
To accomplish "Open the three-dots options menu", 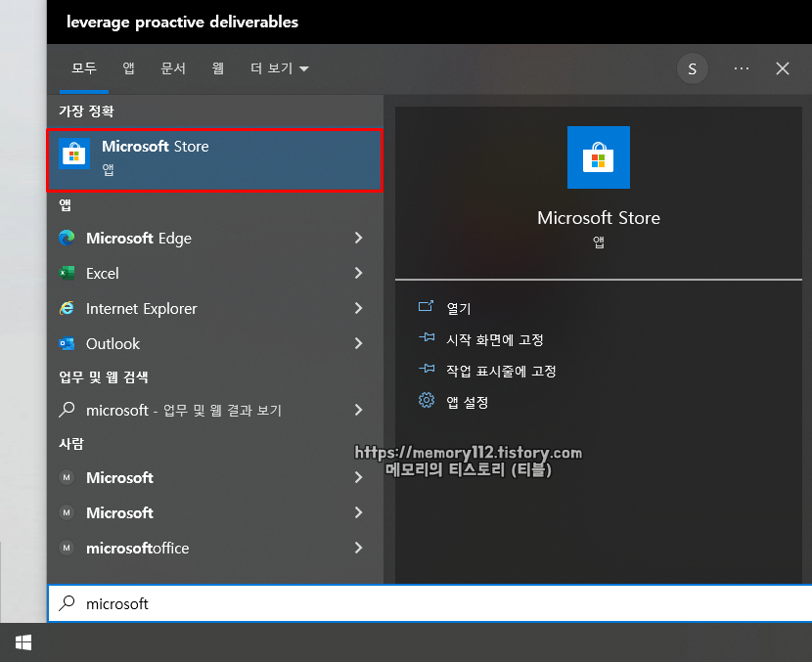I will [742, 68].
